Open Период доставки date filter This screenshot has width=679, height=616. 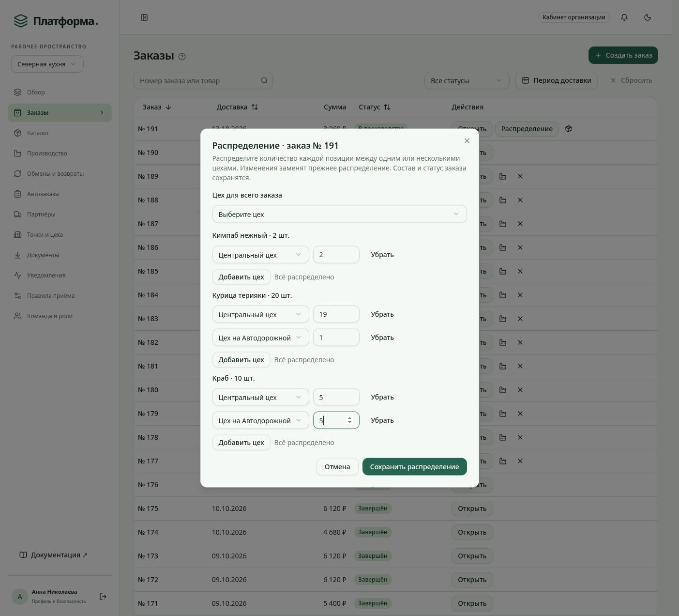[557, 80]
